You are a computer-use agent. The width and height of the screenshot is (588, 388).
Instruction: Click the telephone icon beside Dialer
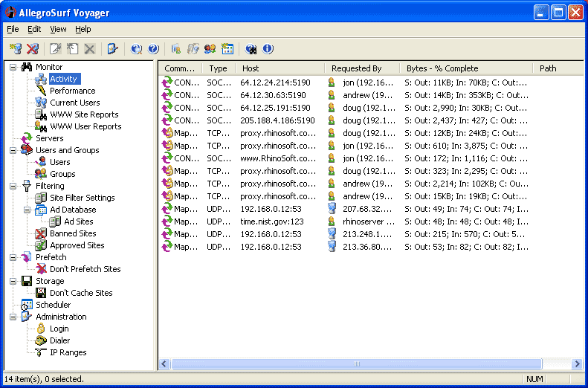41,340
